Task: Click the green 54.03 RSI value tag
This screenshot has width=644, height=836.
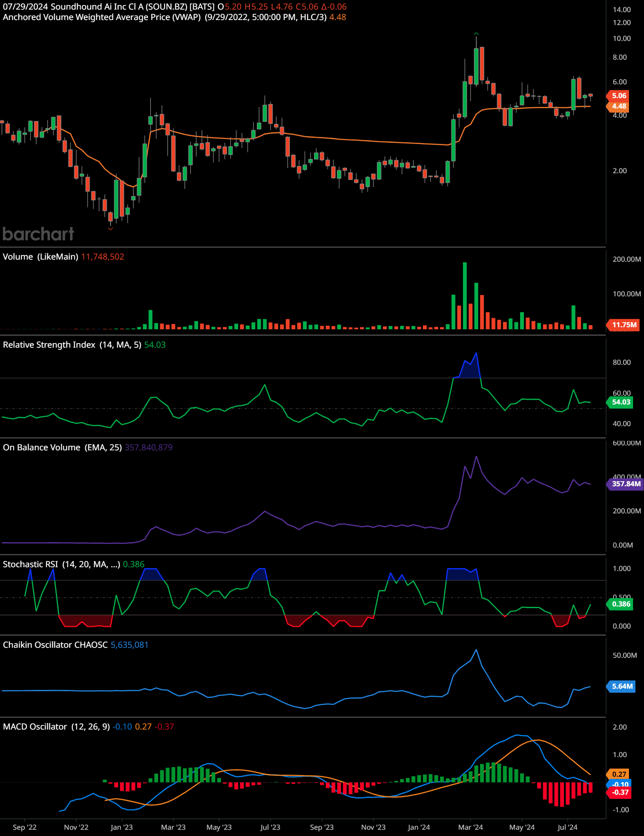Action: (620, 402)
